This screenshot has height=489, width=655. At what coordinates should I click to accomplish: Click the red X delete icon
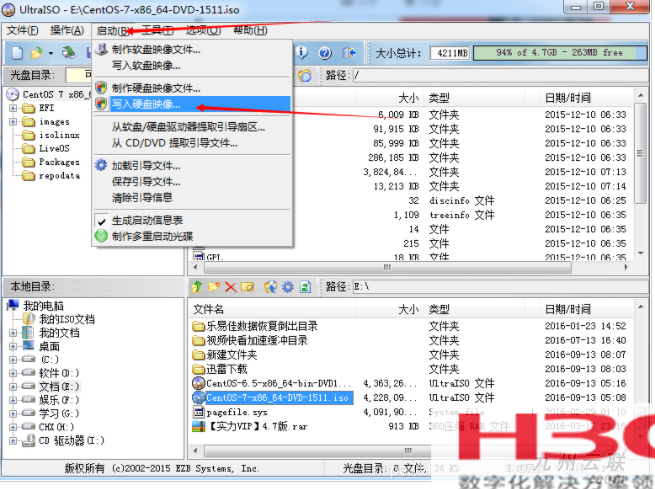(231, 287)
